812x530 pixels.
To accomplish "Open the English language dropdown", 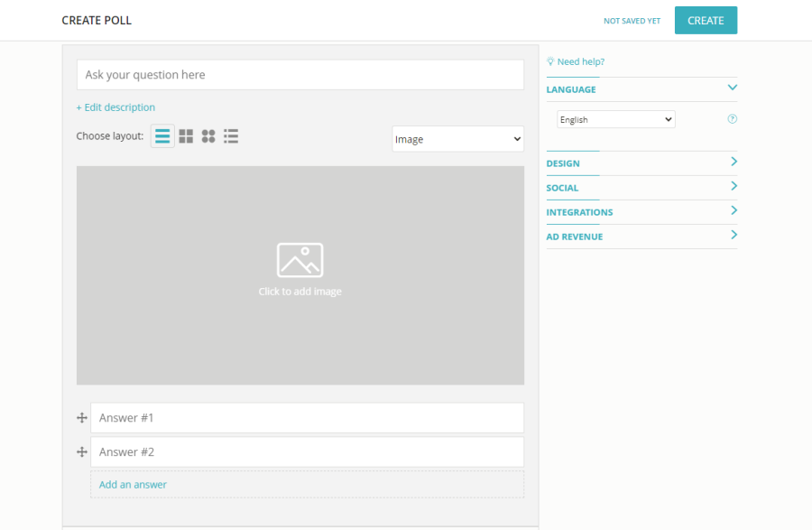I will pyautogui.click(x=615, y=119).
